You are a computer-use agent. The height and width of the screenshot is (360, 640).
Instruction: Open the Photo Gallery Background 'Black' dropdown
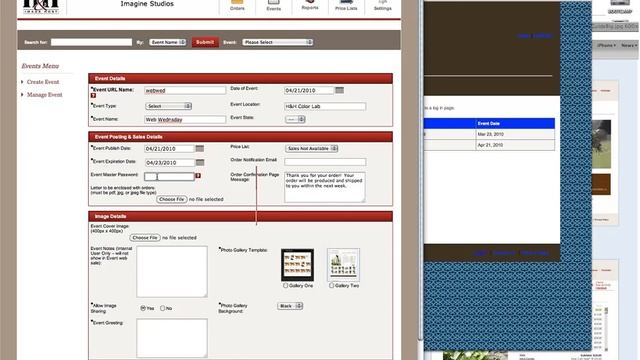point(290,306)
